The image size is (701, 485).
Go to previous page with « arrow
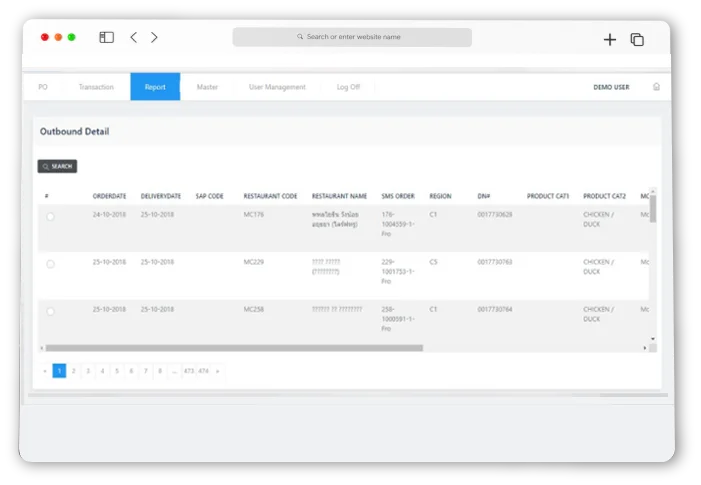45,371
